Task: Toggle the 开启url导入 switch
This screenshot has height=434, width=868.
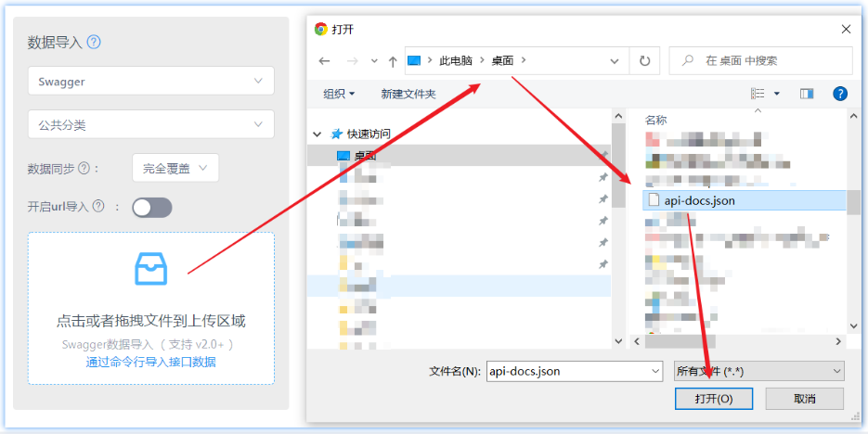Action: pyautogui.click(x=152, y=208)
